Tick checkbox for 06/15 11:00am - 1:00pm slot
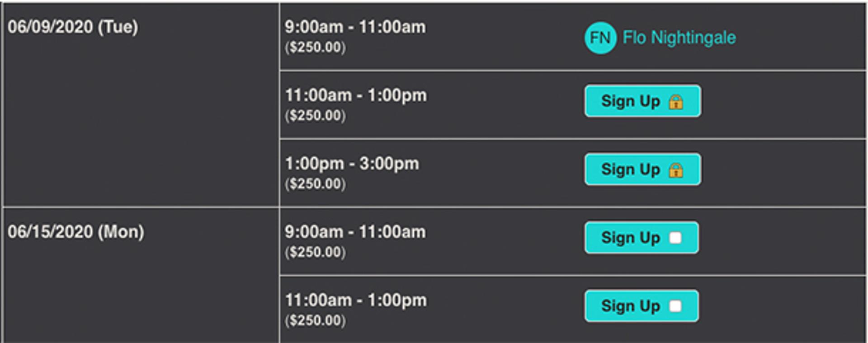This screenshot has width=868, height=343. click(675, 306)
